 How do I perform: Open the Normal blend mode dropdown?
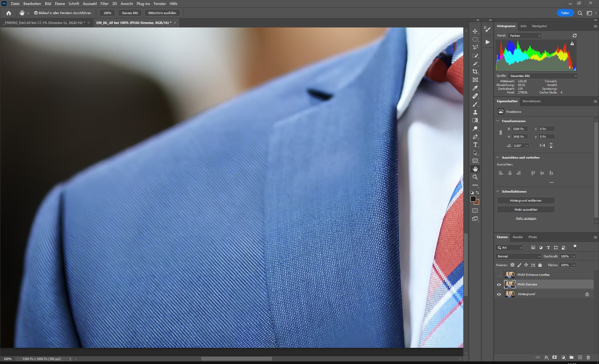518,256
